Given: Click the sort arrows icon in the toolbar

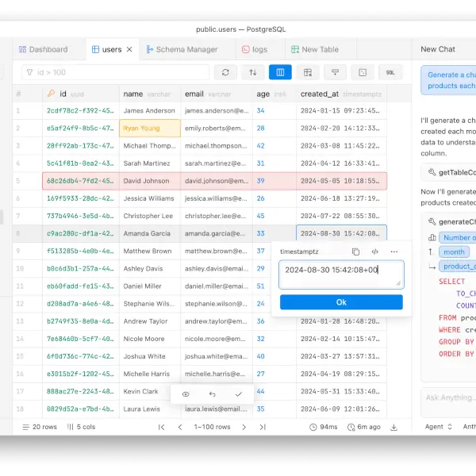Looking at the screenshot, I should pos(252,72).
